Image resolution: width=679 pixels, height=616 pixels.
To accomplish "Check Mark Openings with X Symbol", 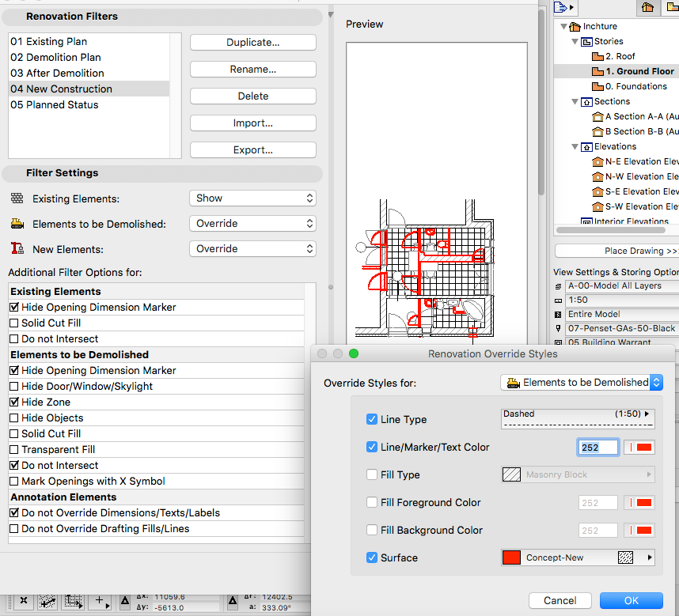I will click(14, 481).
